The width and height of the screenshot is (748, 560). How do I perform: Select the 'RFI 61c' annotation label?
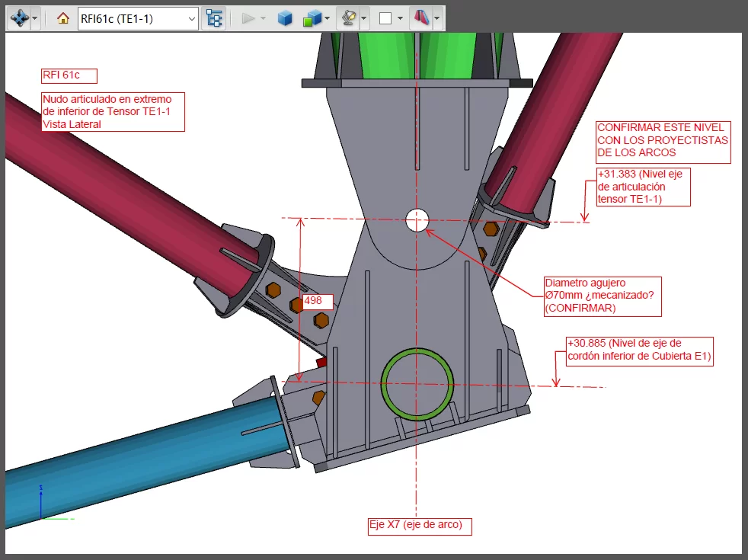69,75
